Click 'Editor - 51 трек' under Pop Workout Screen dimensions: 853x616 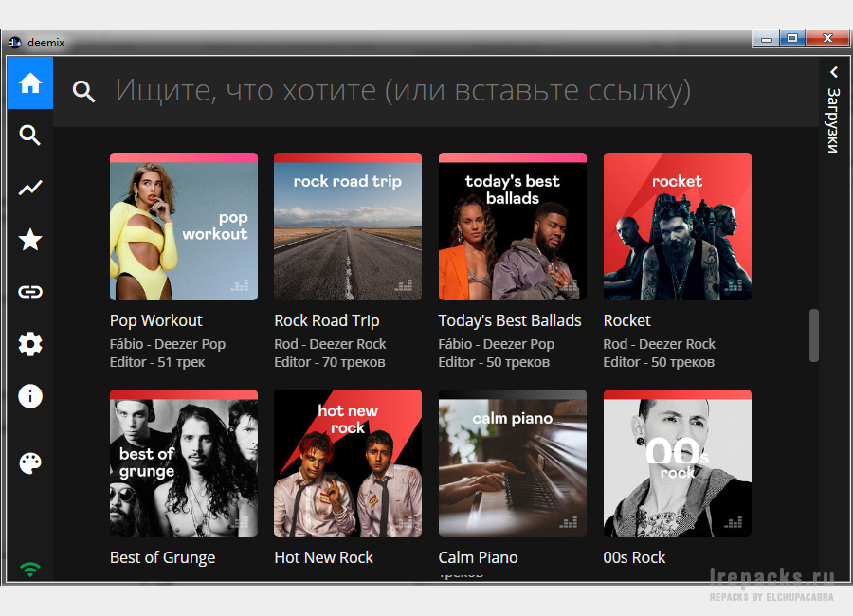157,362
